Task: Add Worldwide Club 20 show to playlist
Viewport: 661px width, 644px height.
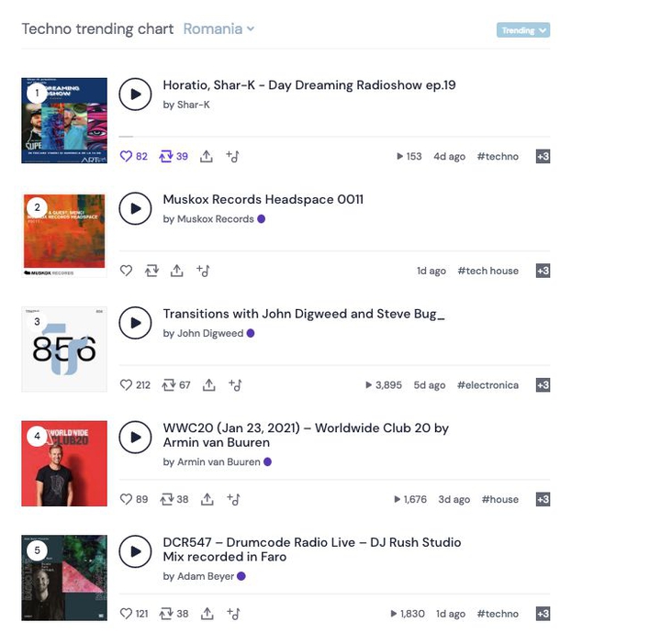Action: [233, 499]
